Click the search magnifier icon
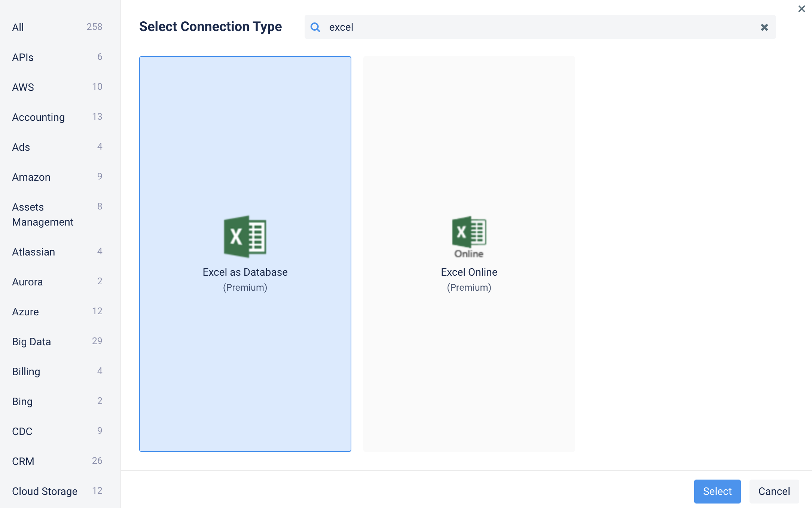The width and height of the screenshot is (812, 508). (x=315, y=27)
